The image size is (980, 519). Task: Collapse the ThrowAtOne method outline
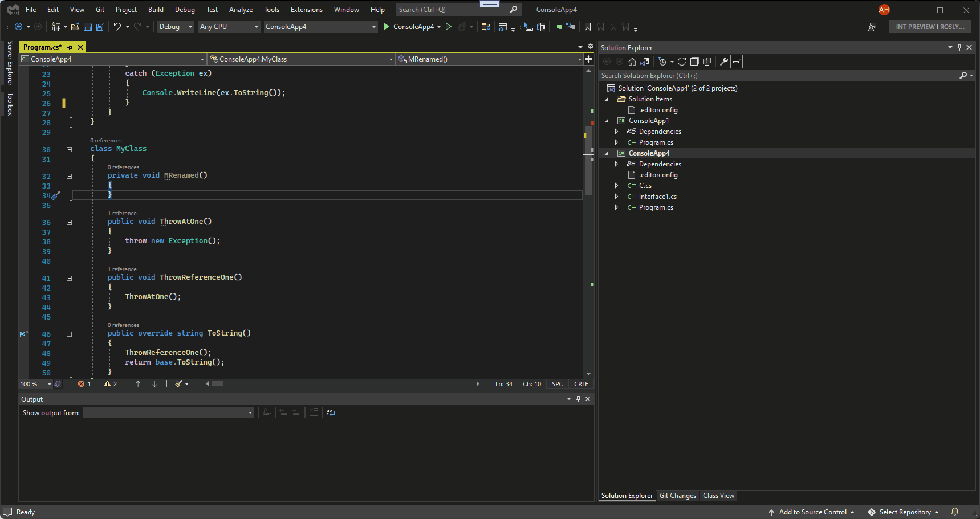69,222
